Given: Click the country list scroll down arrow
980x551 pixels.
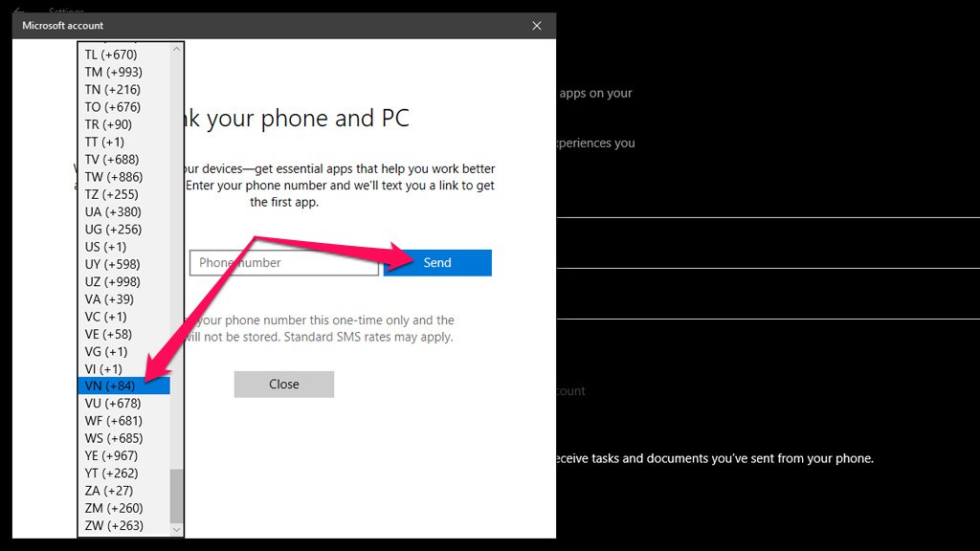Looking at the screenshot, I should click(176, 529).
